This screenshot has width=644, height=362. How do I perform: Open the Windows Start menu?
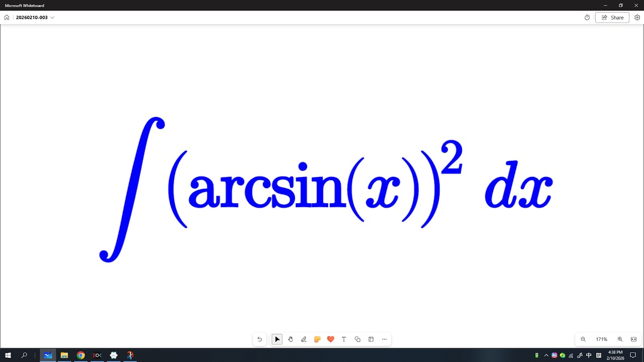pos(8,355)
